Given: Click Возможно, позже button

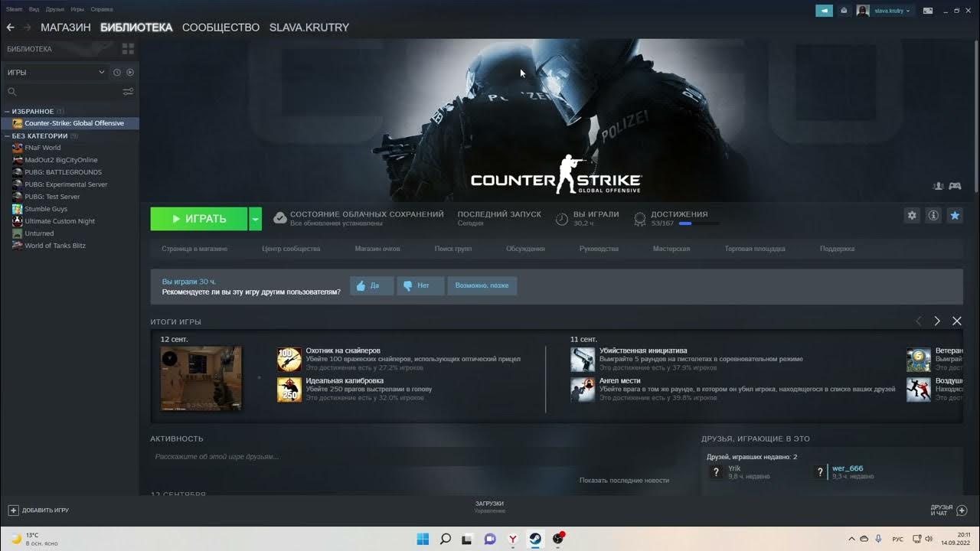Looking at the screenshot, I should pyautogui.click(x=482, y=286).
